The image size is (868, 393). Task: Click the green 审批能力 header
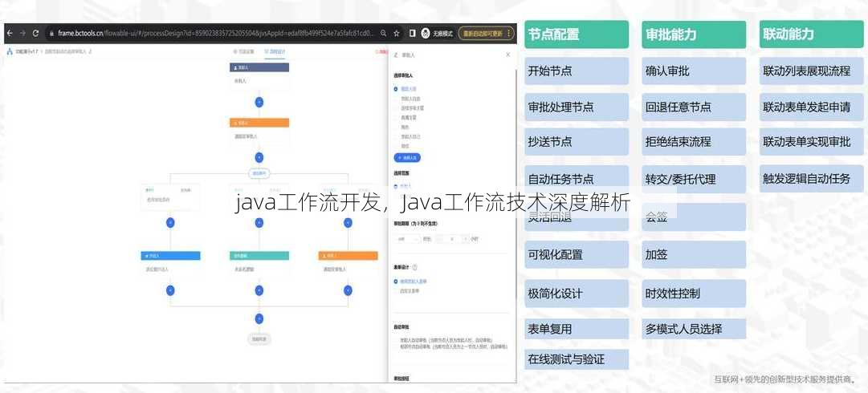tap(694, 34)
